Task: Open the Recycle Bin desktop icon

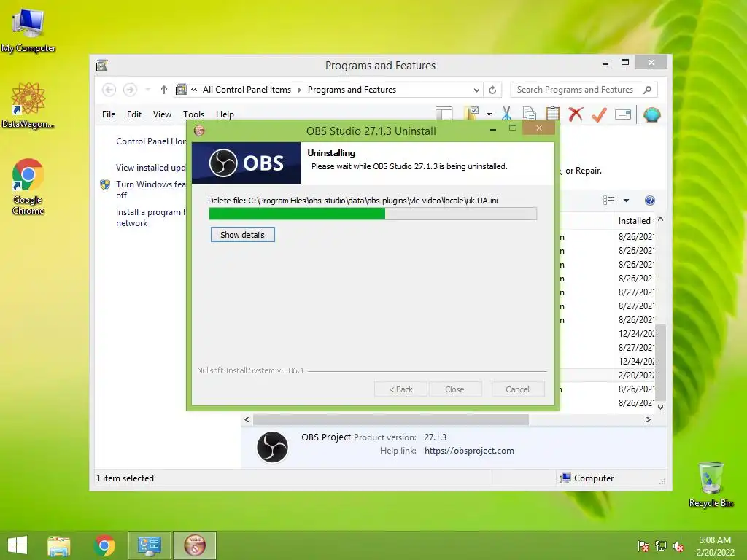Action: 711,485
